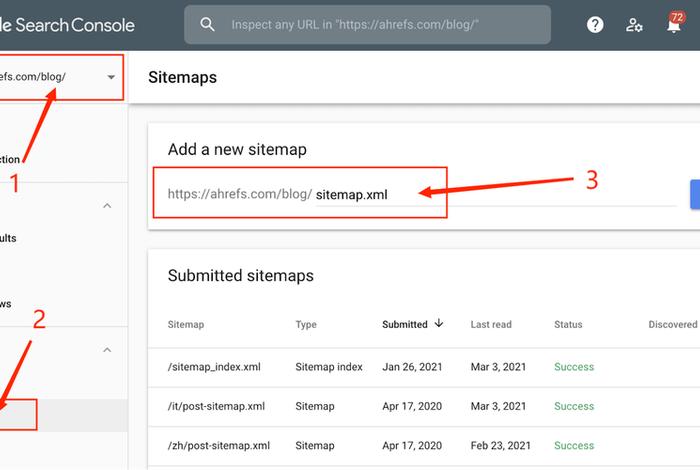700x470 pixels.
Task: Sort by the Discovered column header
Action: tap(673, 324)
